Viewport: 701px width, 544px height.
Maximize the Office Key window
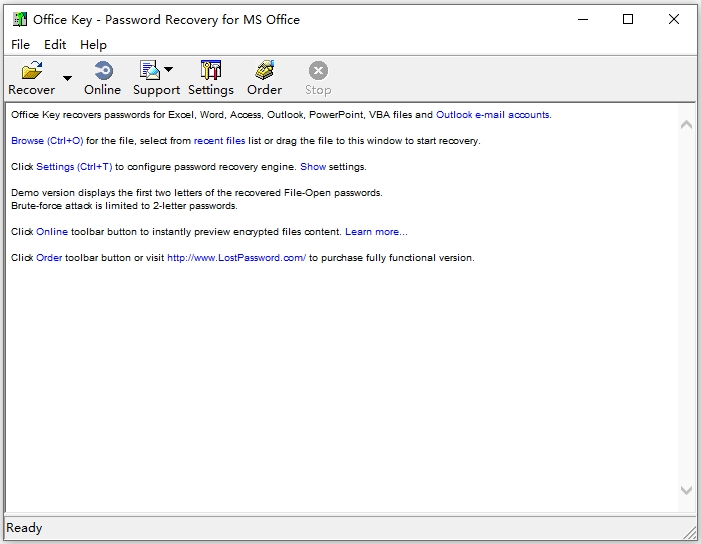628,19
